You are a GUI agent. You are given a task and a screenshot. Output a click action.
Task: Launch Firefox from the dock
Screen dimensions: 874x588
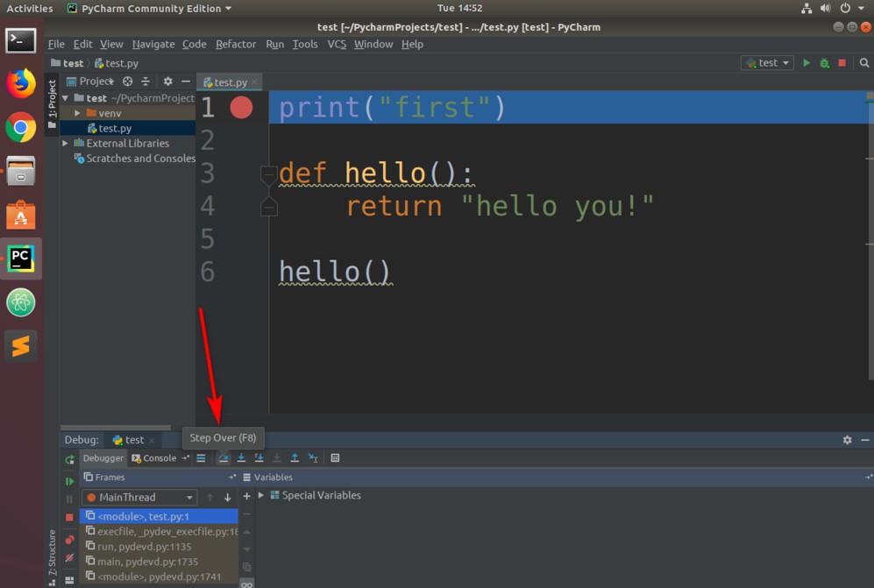point(21,83)
